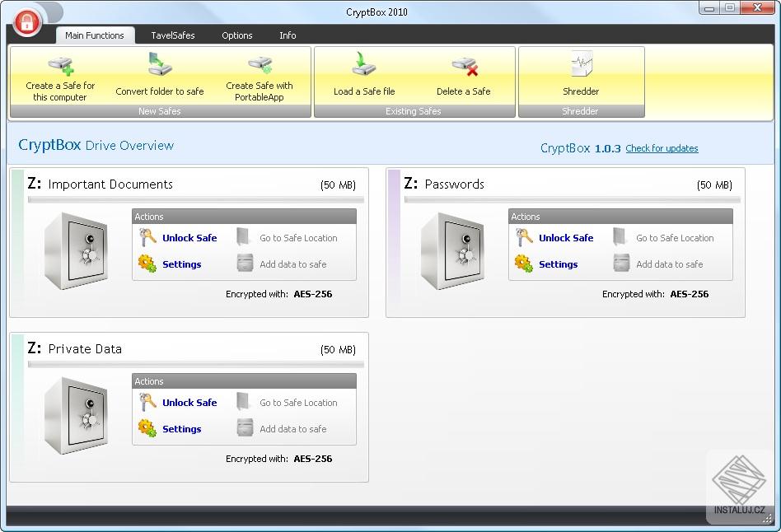The width and height of the screenshot is (781, 532).
Task: Click the drive icon for adding data to Private Data
Action: (x=245, y=427)
